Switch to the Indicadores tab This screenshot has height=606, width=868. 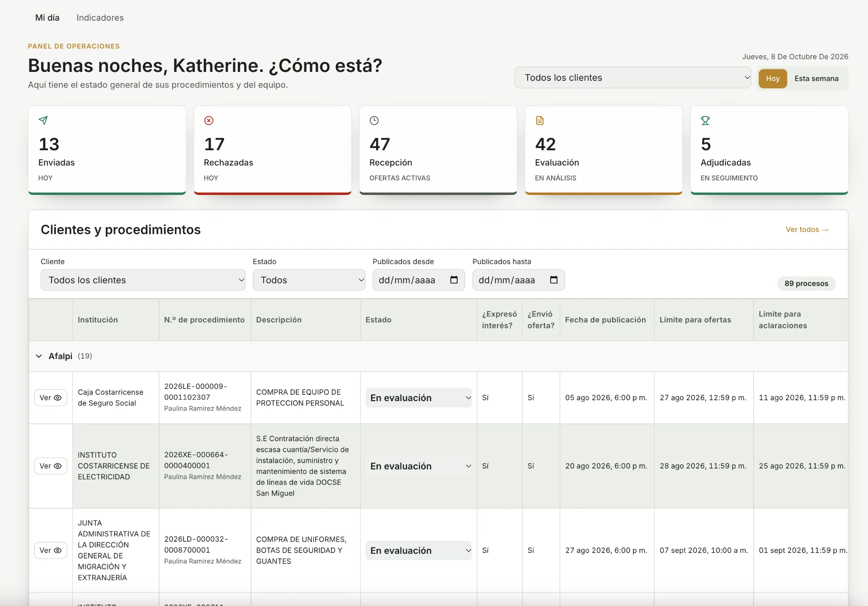(x=100, y=18)
